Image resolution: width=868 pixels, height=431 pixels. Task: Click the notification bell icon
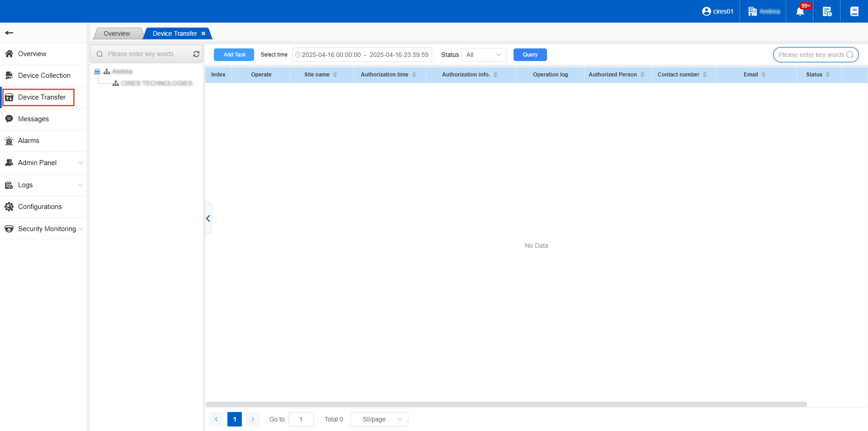[800, 12]
